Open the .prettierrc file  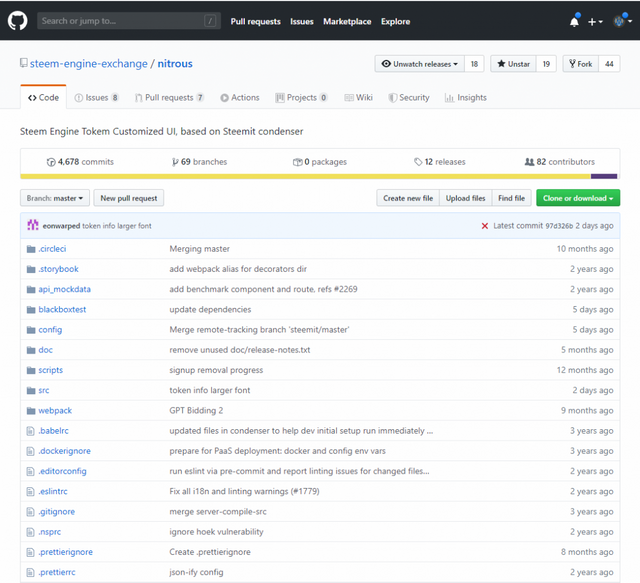[57, 572]
